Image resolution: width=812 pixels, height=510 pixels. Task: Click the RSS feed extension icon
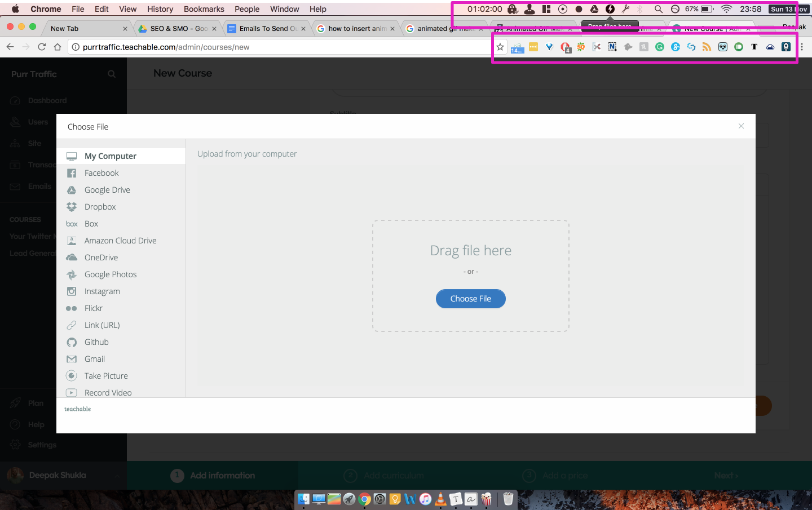tap(707, 47)
